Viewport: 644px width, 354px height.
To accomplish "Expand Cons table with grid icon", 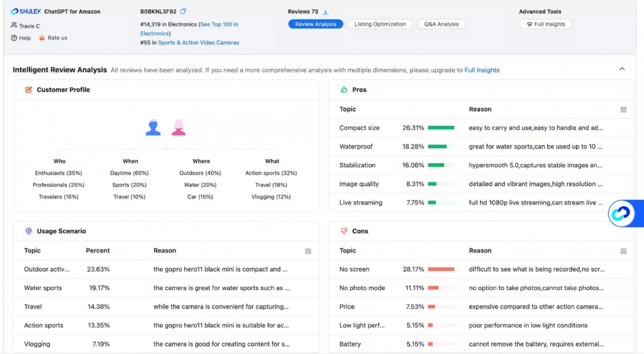I will pos(623,251).
